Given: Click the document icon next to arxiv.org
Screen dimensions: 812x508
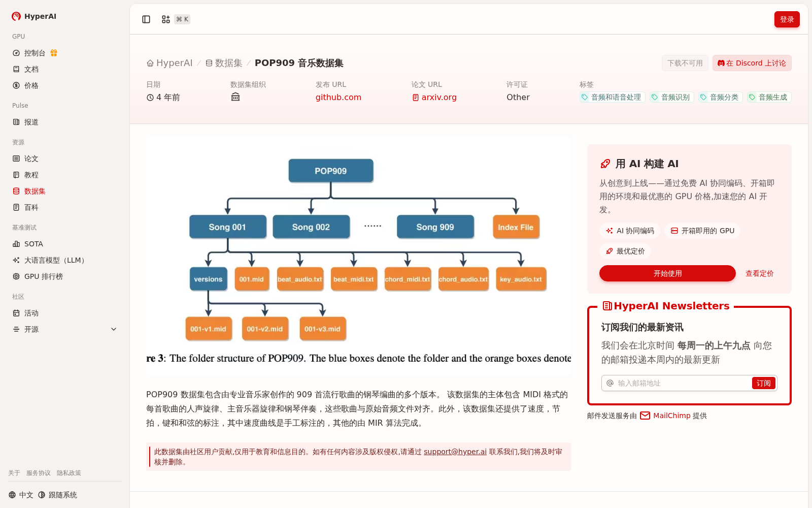Looking at the screenshot, I should point(416,98).
